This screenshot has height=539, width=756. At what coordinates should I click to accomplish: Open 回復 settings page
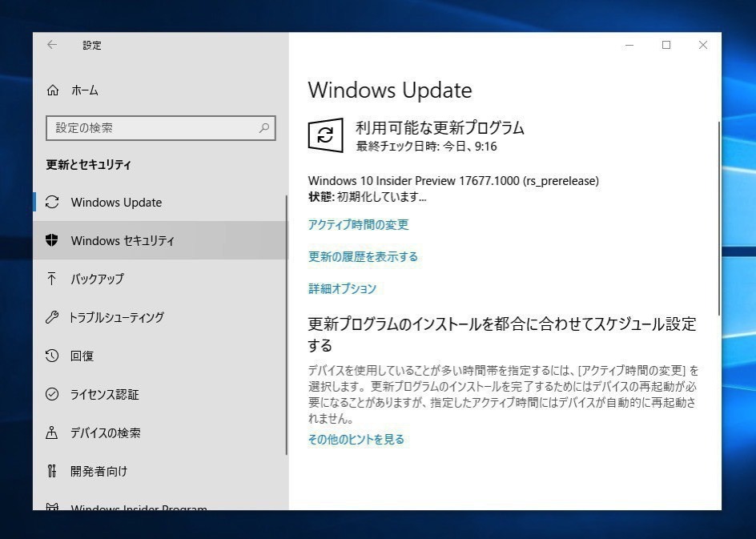[x=160, y=356]
